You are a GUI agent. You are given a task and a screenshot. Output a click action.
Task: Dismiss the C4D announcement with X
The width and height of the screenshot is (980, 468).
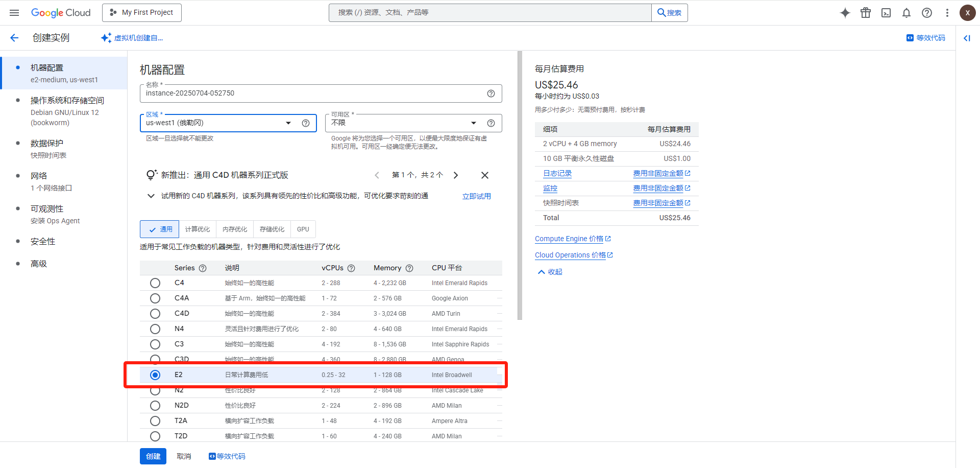pos(485,175)
